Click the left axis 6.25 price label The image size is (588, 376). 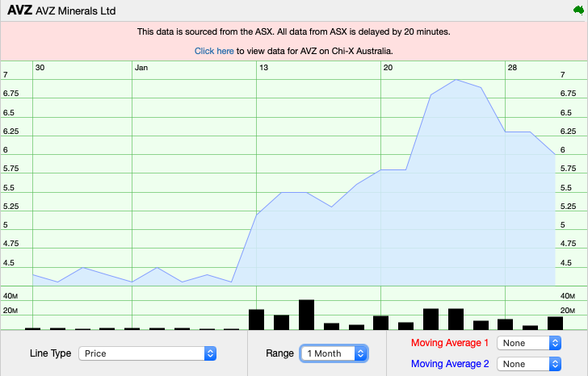click(x=10, y=132)
